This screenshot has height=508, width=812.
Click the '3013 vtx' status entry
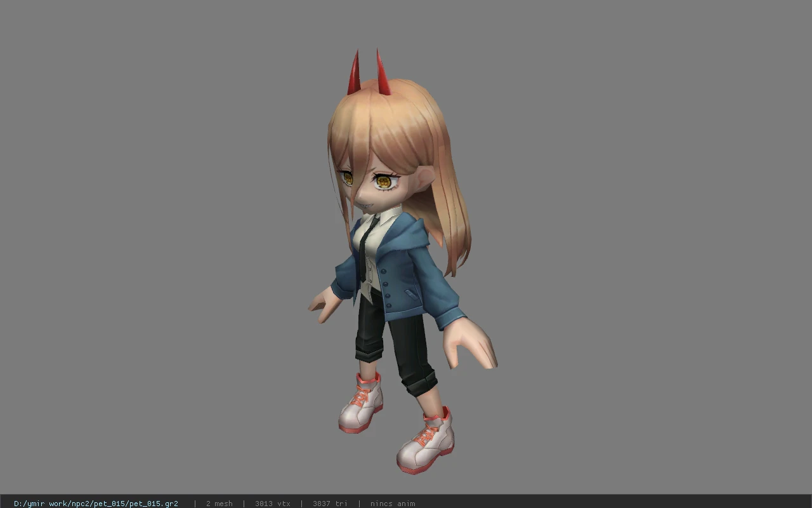pyautogui.click(x=273, y=504)
